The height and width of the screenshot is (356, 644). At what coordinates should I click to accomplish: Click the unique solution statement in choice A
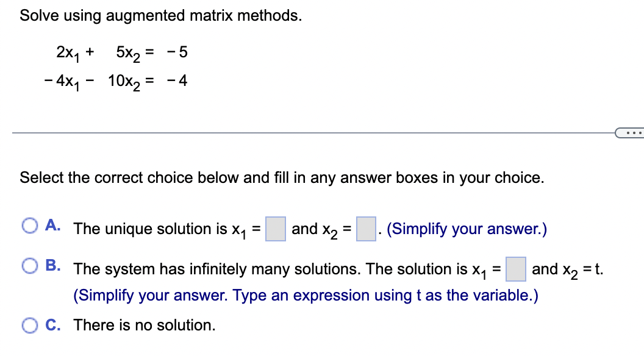coord(165,229)
